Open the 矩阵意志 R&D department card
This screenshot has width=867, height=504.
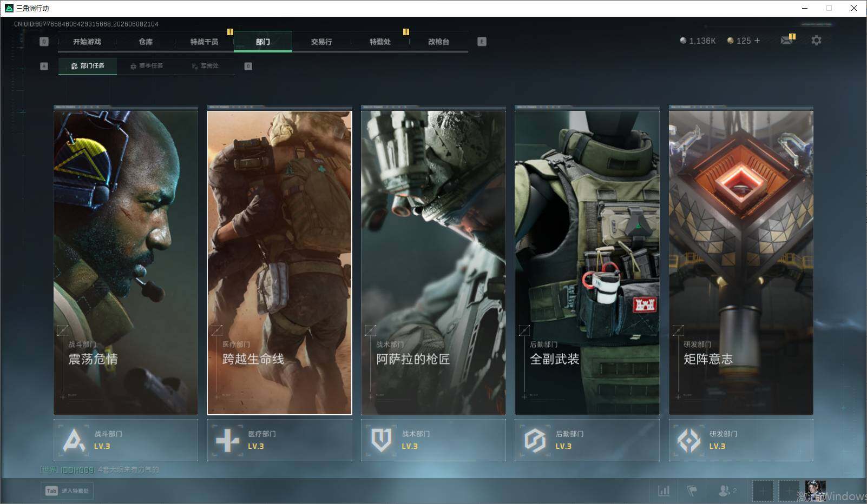click(741, 262)
